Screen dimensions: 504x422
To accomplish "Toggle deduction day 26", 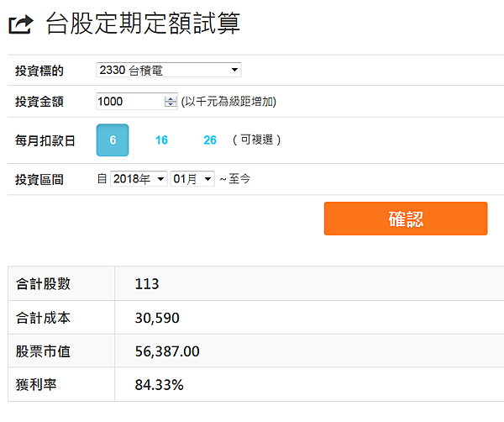I will click(x=210, y=140).
